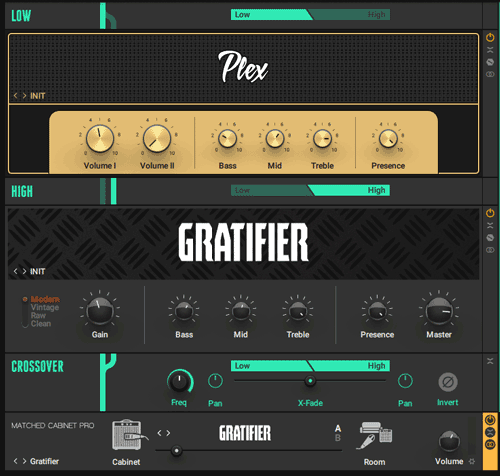Select the Vintage amp mode
The width and height of the screenshot is (500, 476).
(x=45, y=307)
